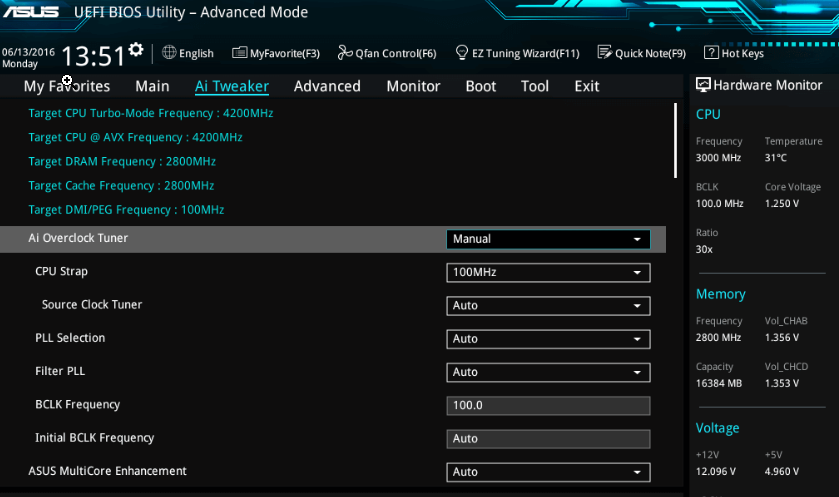The image size is (839, 497).
Task: Click the +12V value 12.096 V
Action: point(715,471)
